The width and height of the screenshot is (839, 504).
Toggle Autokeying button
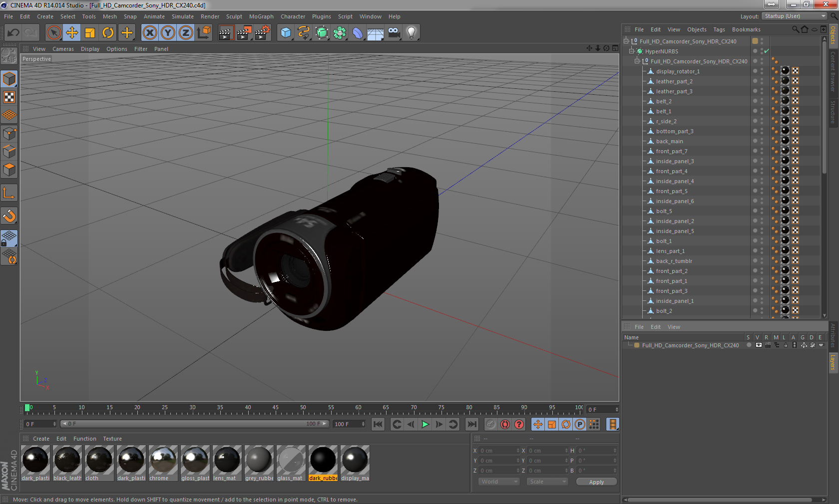(x=505, y=424)
